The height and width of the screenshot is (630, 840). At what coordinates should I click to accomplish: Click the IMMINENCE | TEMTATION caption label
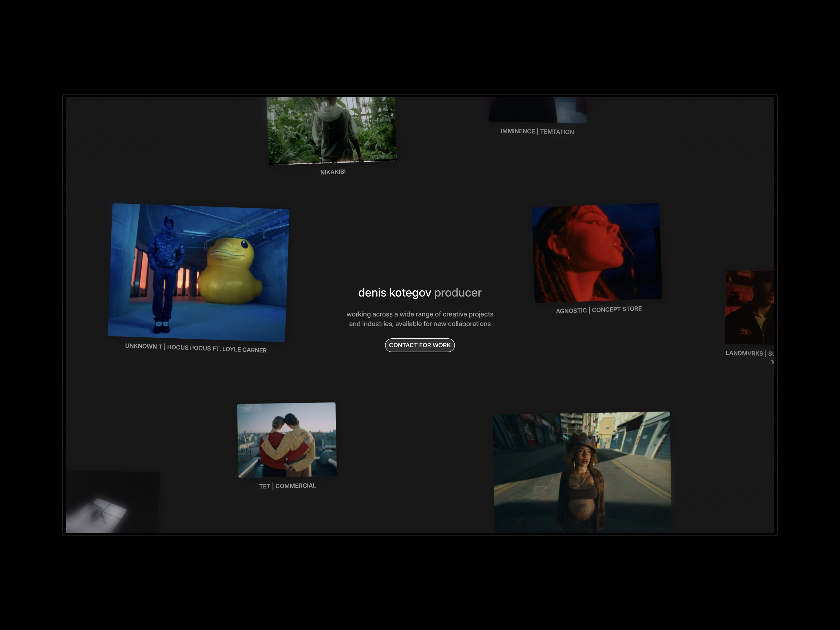(x=537, y=132)
